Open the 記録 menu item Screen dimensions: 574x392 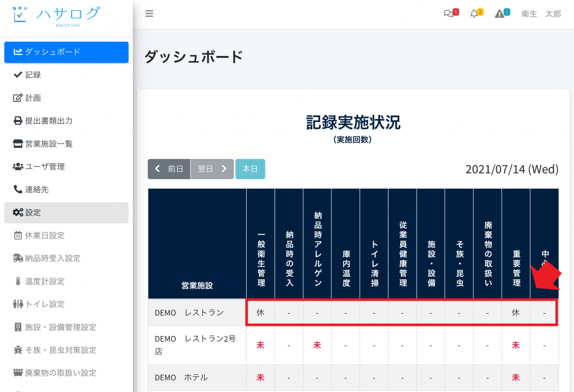pyautogui.click(x=33, y=75)
